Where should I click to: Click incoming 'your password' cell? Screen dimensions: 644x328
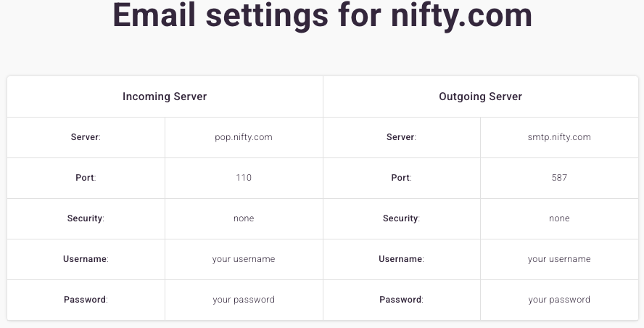point(244,300)
